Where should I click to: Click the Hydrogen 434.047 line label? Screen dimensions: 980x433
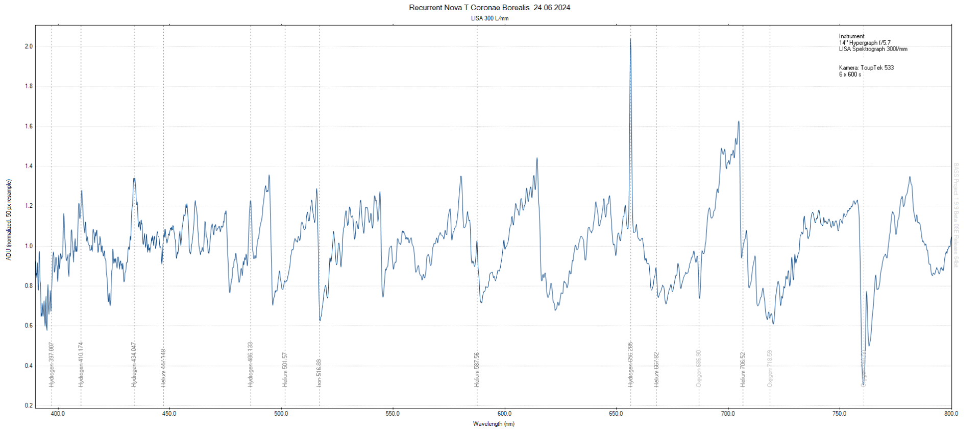click(134, 364)
